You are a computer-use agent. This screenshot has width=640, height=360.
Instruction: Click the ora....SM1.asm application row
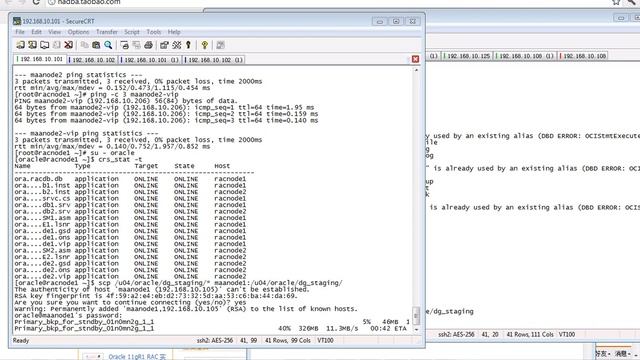coord(130,218)
